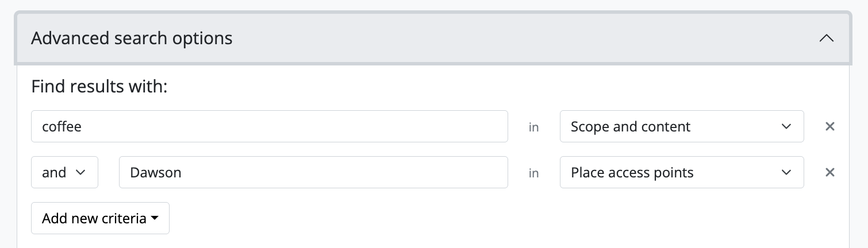Click the 'Place access points' text label

(632, 173)
